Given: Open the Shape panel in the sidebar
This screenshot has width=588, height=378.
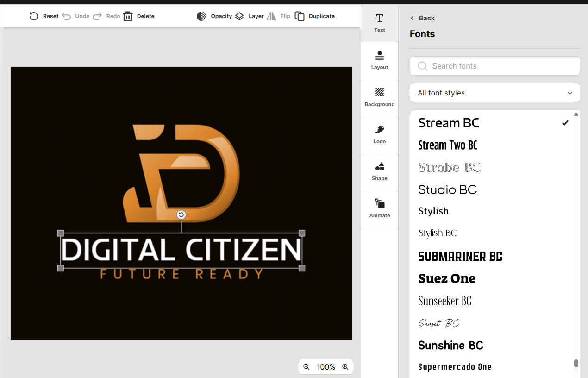Looking at the screenshot, I should click(380, 171).
